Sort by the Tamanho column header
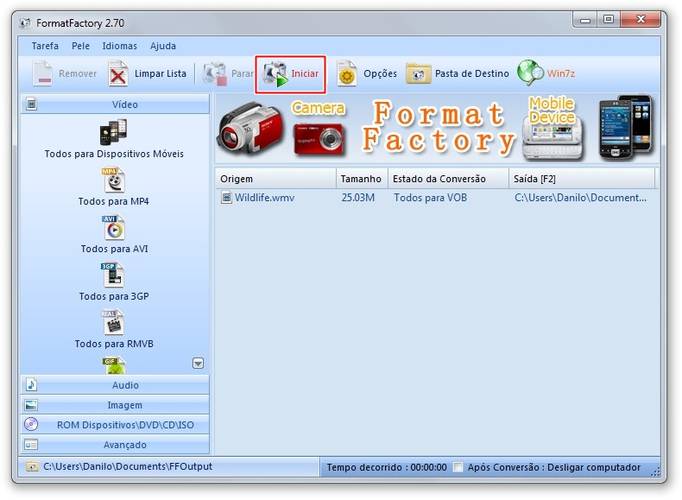Viewport: 682px width, 500px height. tap(361, 179)
